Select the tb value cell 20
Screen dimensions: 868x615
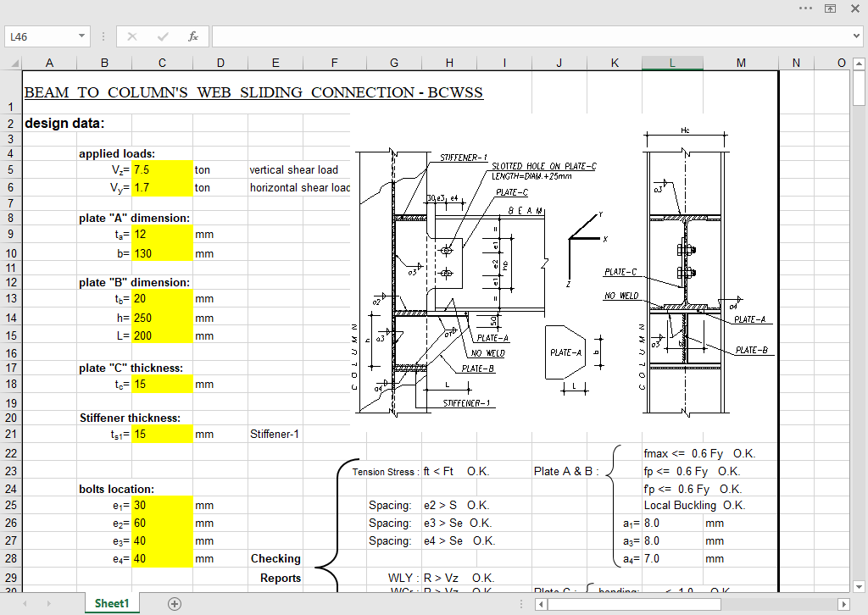click(x=162, y=299)
